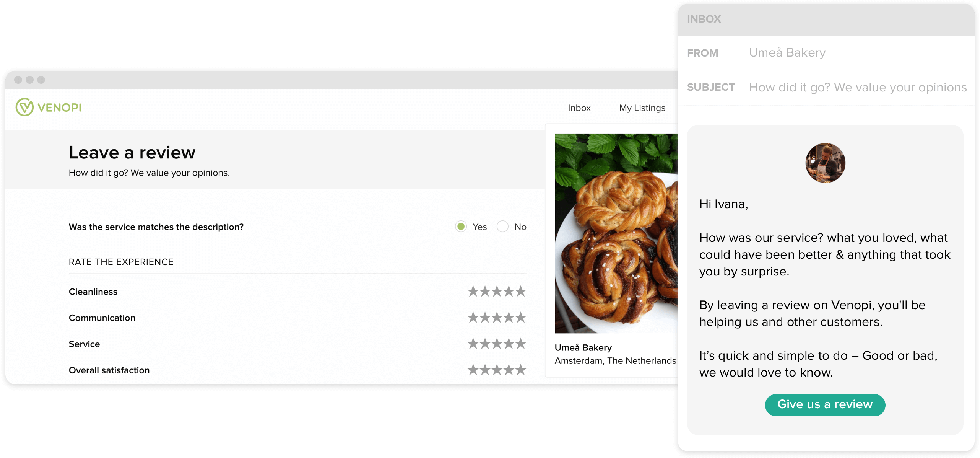Click the Leave a review heading link

[132, 152]
